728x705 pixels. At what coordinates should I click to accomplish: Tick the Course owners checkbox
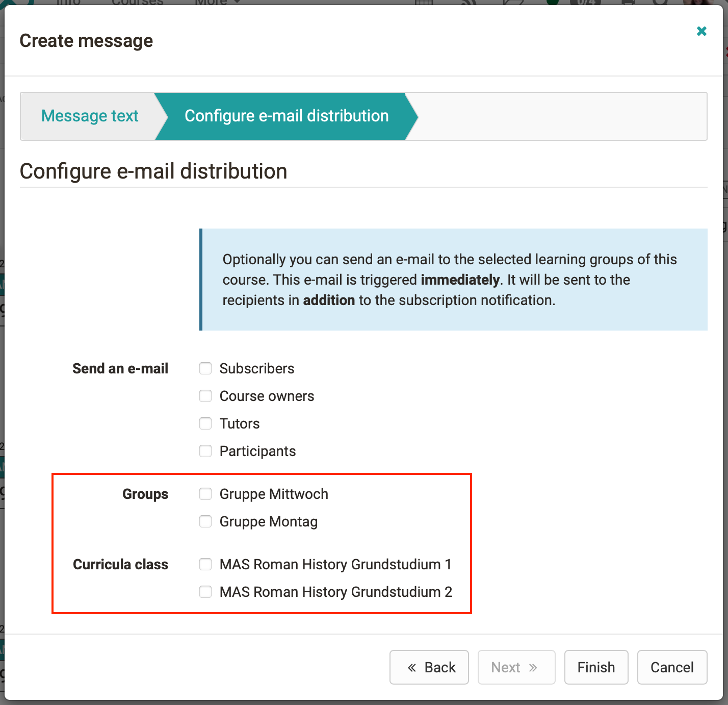coord(205,396)
